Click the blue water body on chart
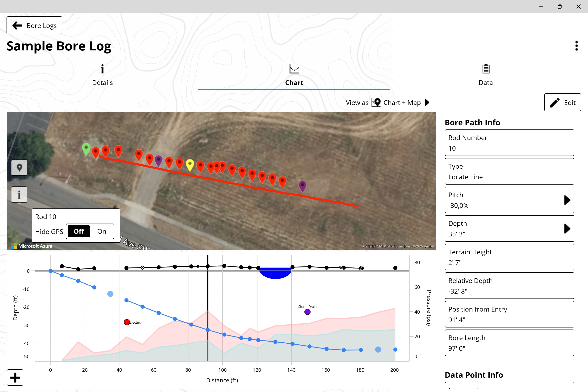The height and width of the screenshot is (392, 588). point(275,273)
